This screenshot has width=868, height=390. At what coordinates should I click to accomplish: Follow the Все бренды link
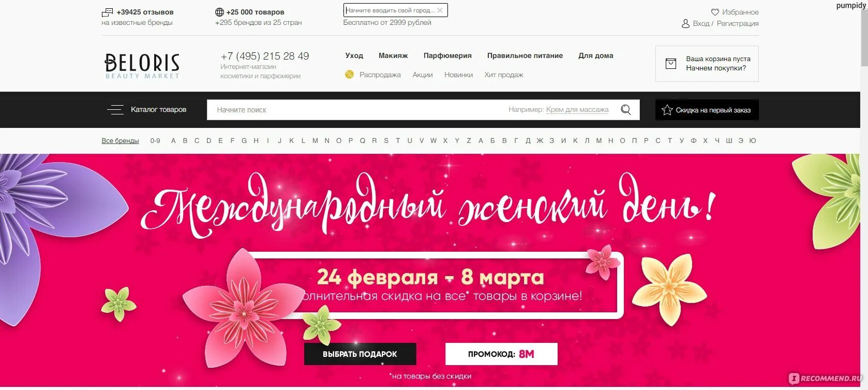(x=120, y=141)
